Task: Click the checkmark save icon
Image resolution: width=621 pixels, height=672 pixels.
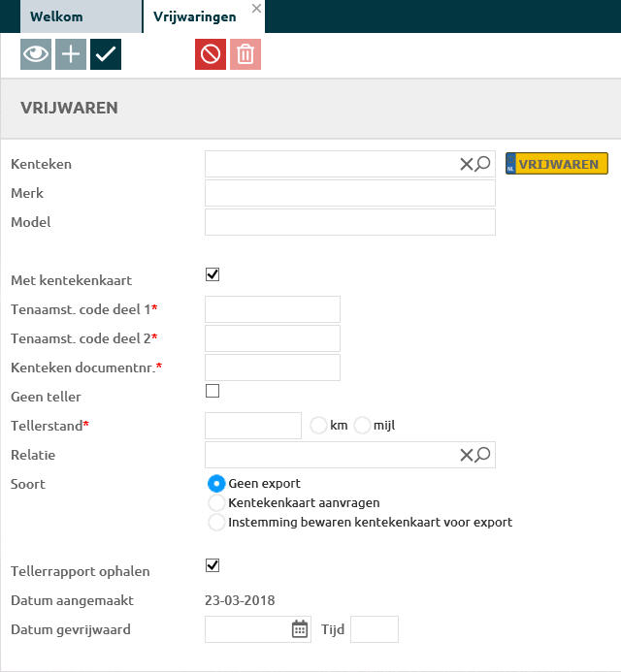Action: pyautogui.click(x=106, y=55)
